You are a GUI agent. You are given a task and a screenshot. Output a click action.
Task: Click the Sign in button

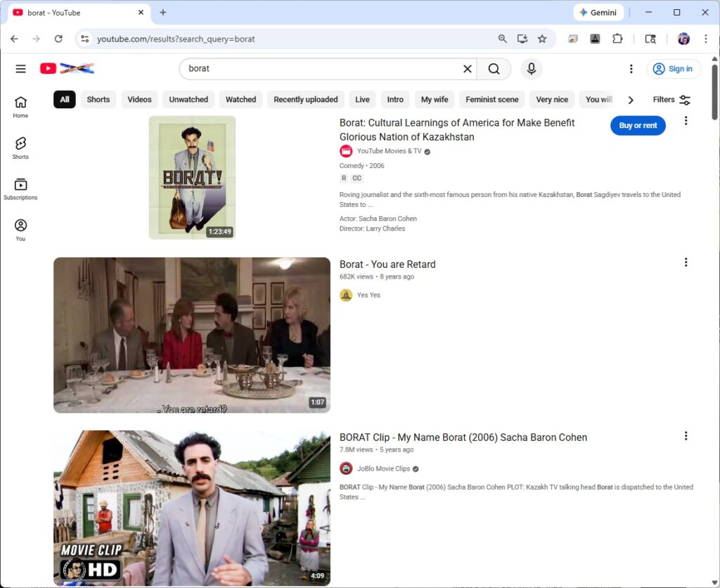coord(674,69)
